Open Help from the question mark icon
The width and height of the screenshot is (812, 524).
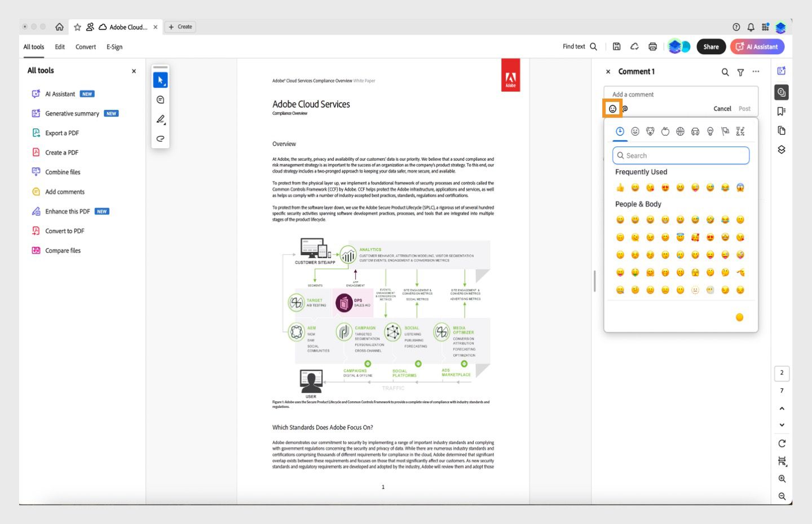[x=736, y=27]
